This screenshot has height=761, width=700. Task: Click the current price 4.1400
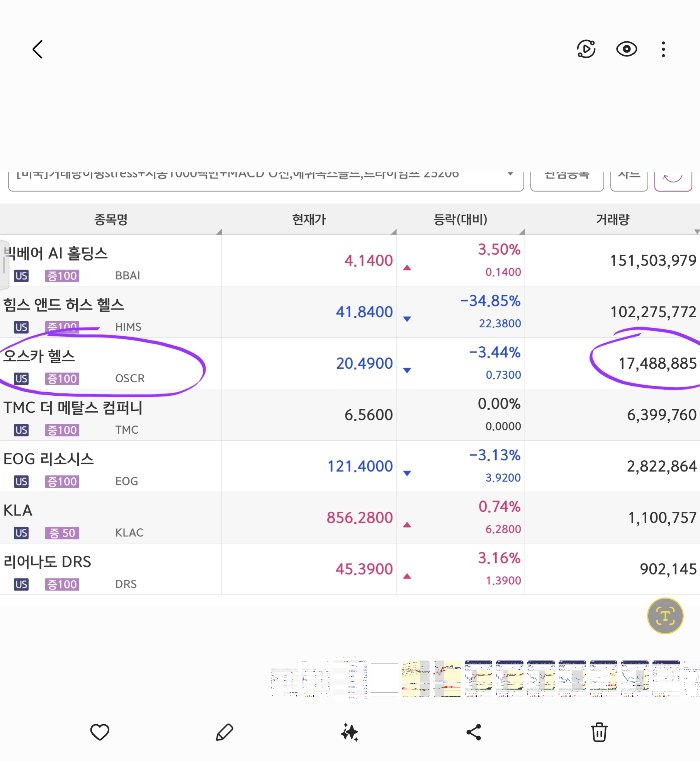pos(369,261)
